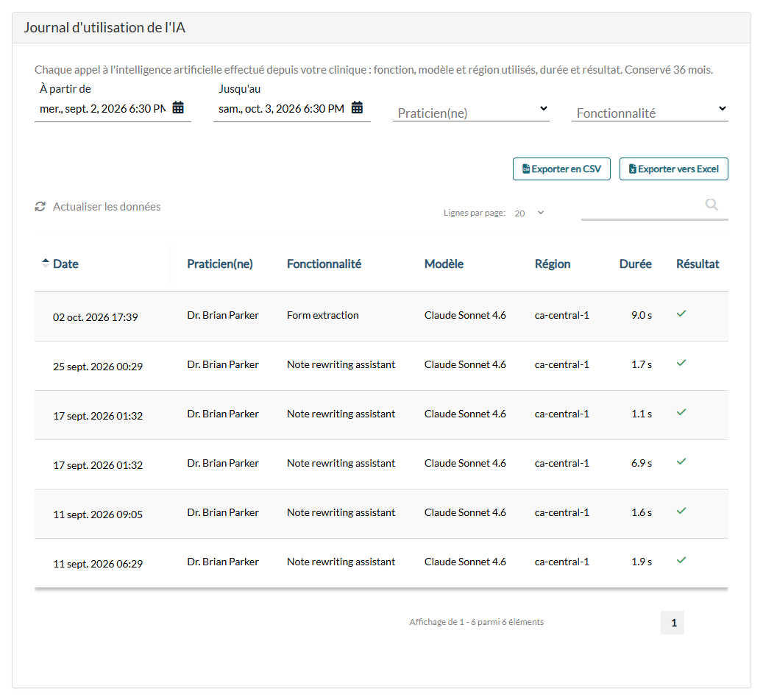Click the table search input field
The image size is (763, 700).
point(642,208)
